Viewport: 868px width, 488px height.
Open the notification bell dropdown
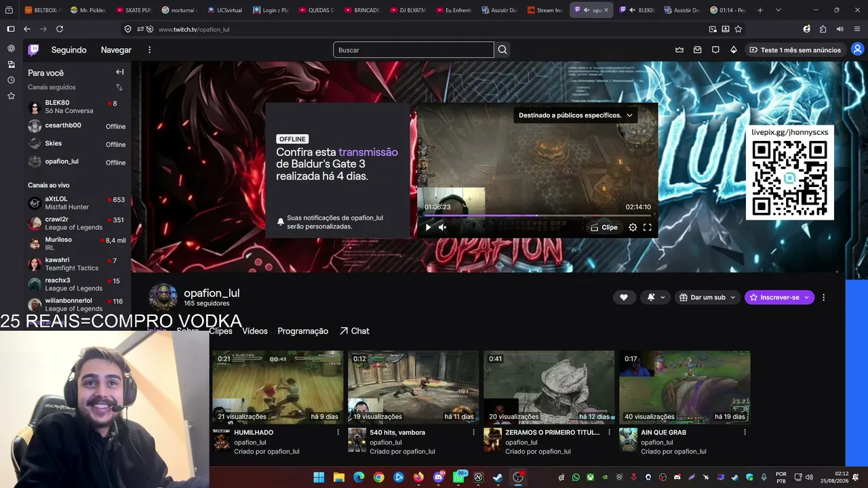pyautogui.click(x=656, y=298)
